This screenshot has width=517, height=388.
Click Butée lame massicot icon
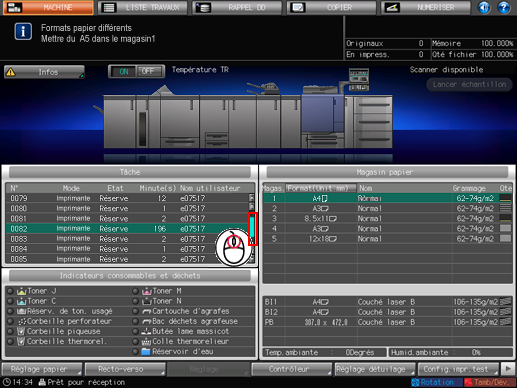click(x=147, y=331)
